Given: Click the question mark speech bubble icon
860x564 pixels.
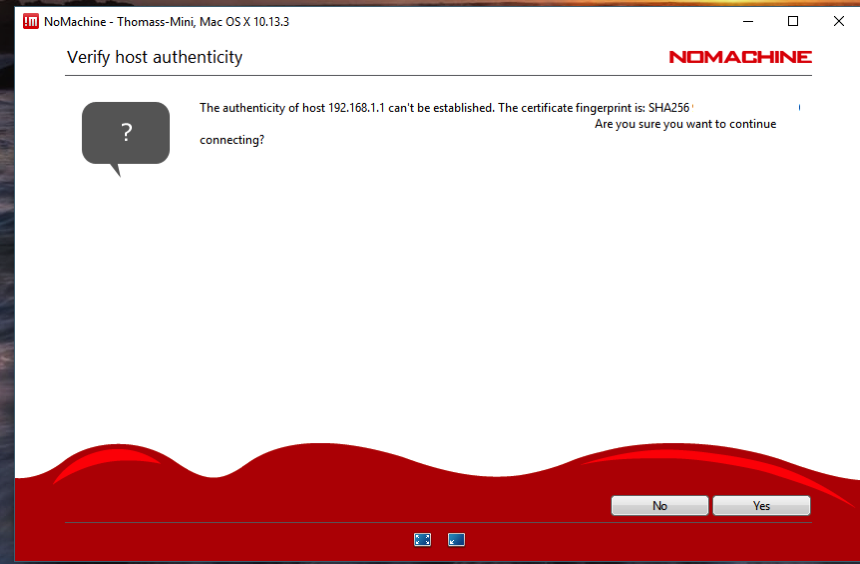Looking at the screenshot, I should (x=126, y=138).
